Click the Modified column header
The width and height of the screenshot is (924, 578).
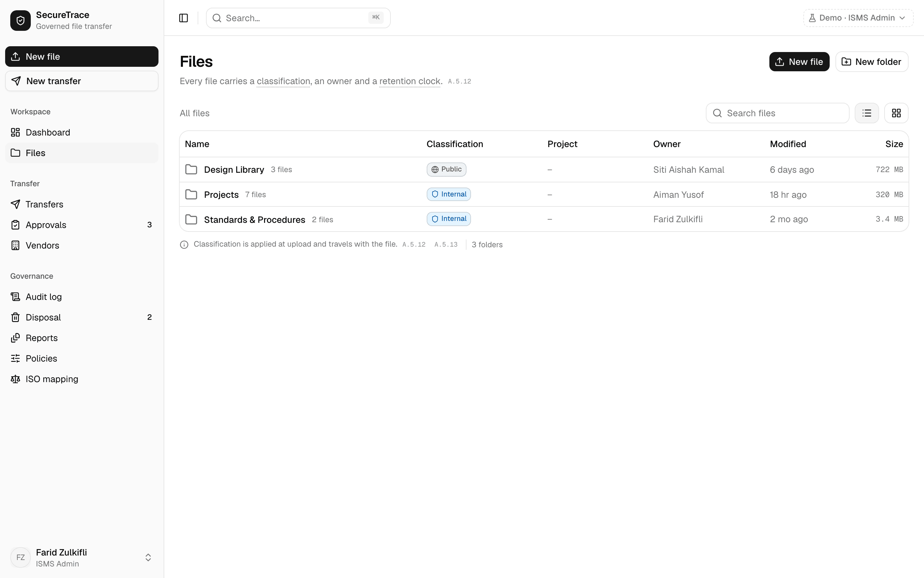click(x=788, y=144)
